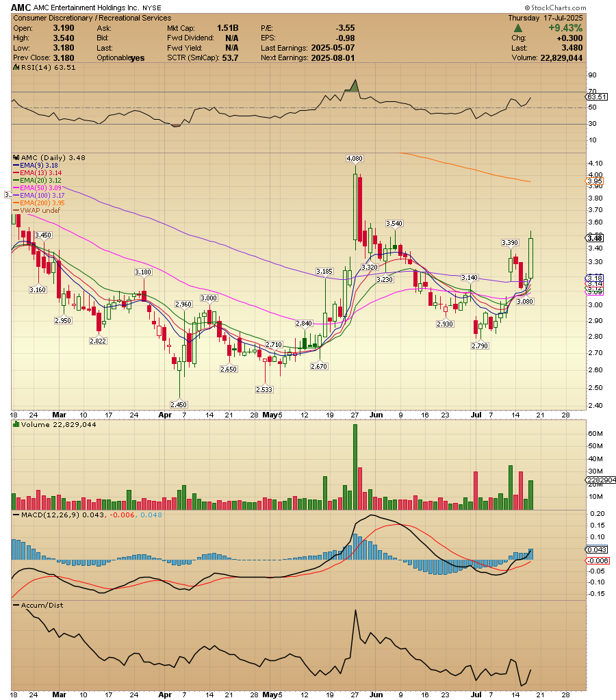Click the Thursday 17-Jul-2025 date
Viewport: 616px width, 700px height.
pyautogui.click(x=545, y=18)
